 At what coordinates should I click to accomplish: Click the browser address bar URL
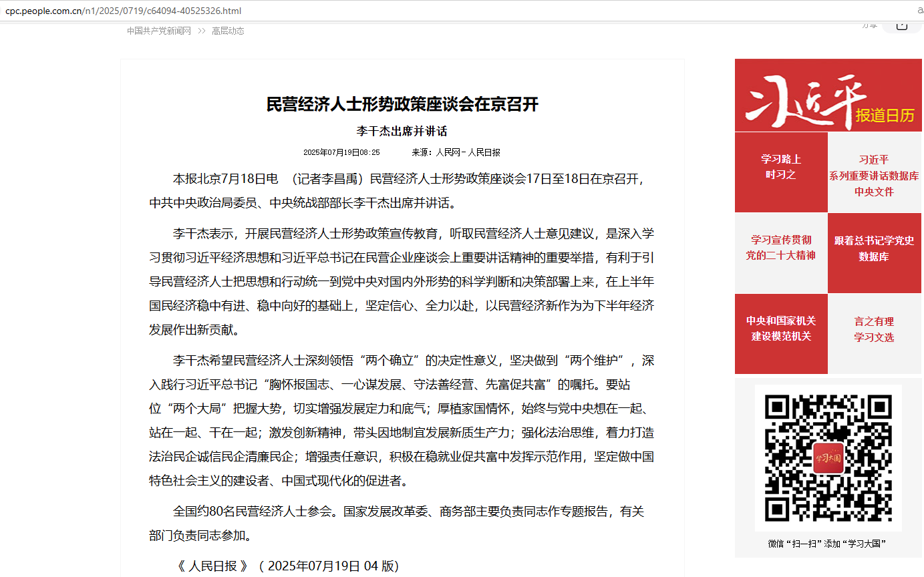tap(124, 11)
